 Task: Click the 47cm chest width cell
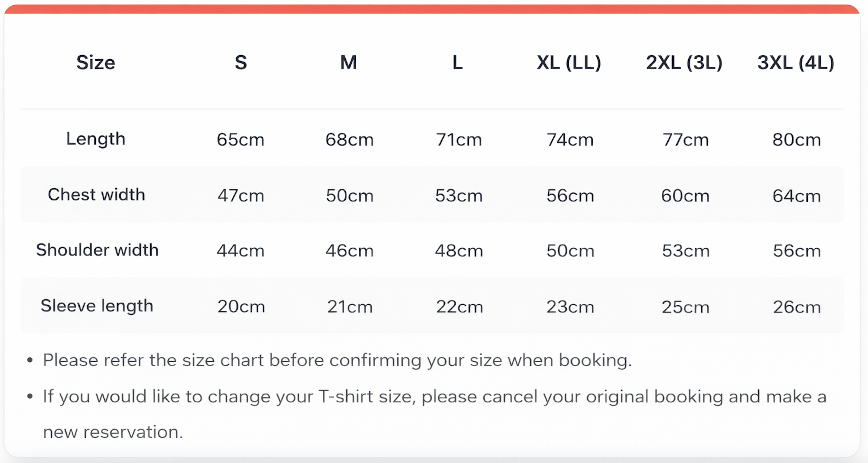click(x=240, y=196)
